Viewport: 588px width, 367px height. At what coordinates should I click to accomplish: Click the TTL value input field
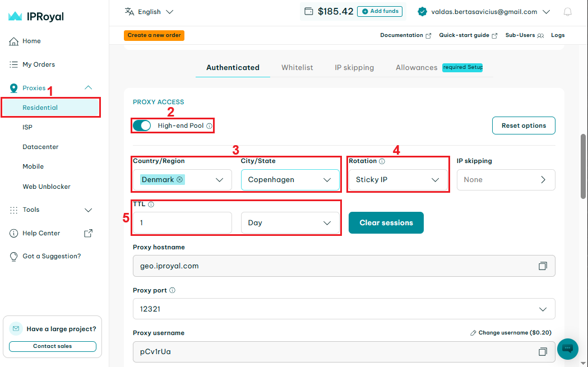pos(182,222)
